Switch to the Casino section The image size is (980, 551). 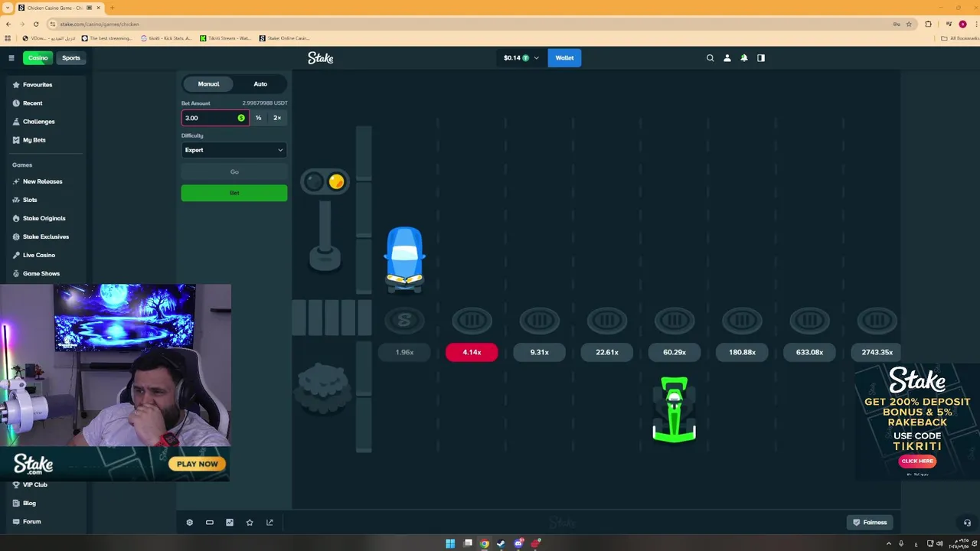(x=38, y=58)
